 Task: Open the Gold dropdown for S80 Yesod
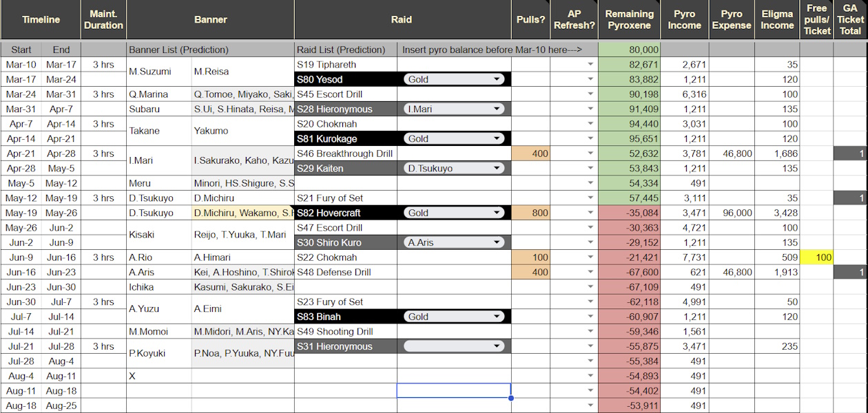(x=454, y=79)
